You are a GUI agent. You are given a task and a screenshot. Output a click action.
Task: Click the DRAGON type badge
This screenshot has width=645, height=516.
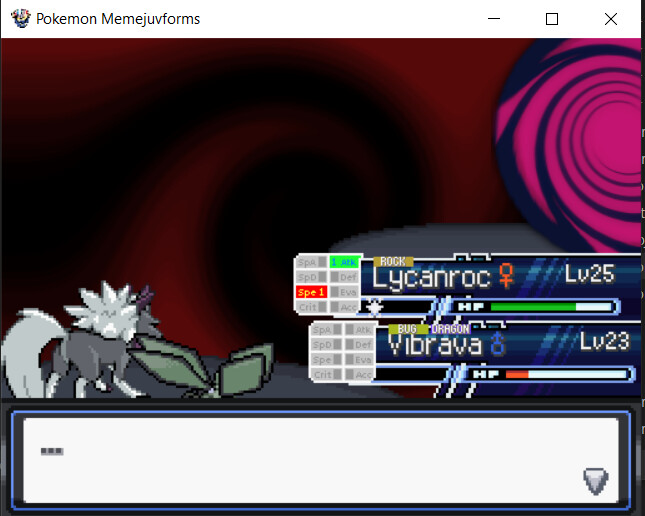coord(450,329)
